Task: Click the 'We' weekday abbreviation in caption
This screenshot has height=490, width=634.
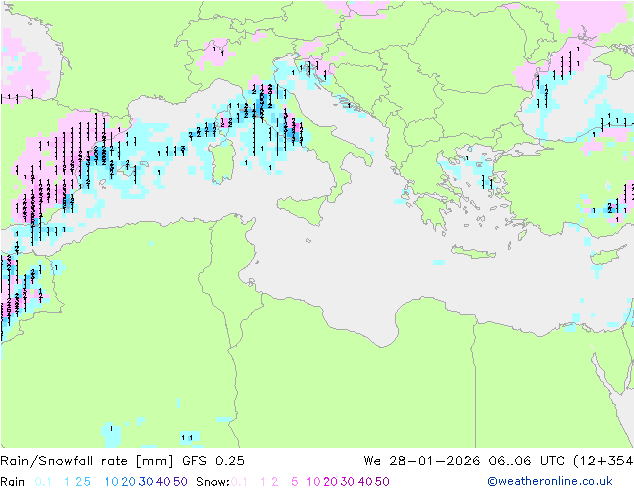Action: (372, 461)
